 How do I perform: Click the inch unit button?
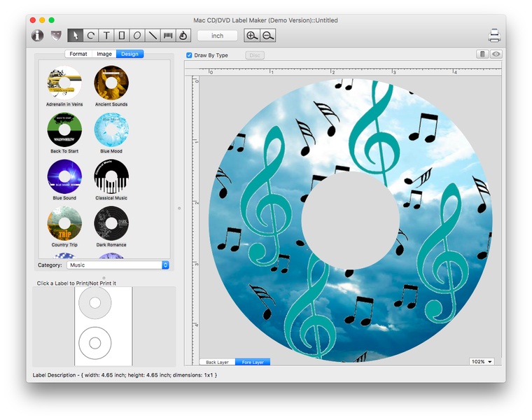point(218,35)
